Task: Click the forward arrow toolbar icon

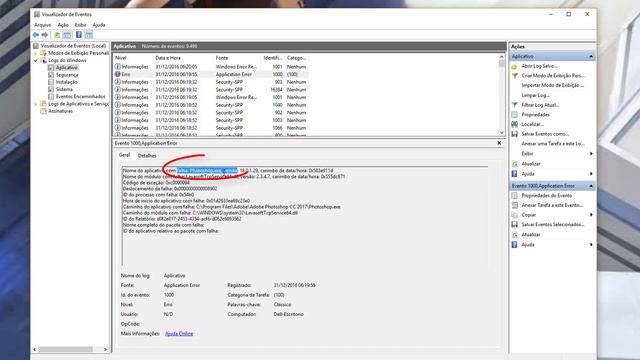Action: (45, 35)
